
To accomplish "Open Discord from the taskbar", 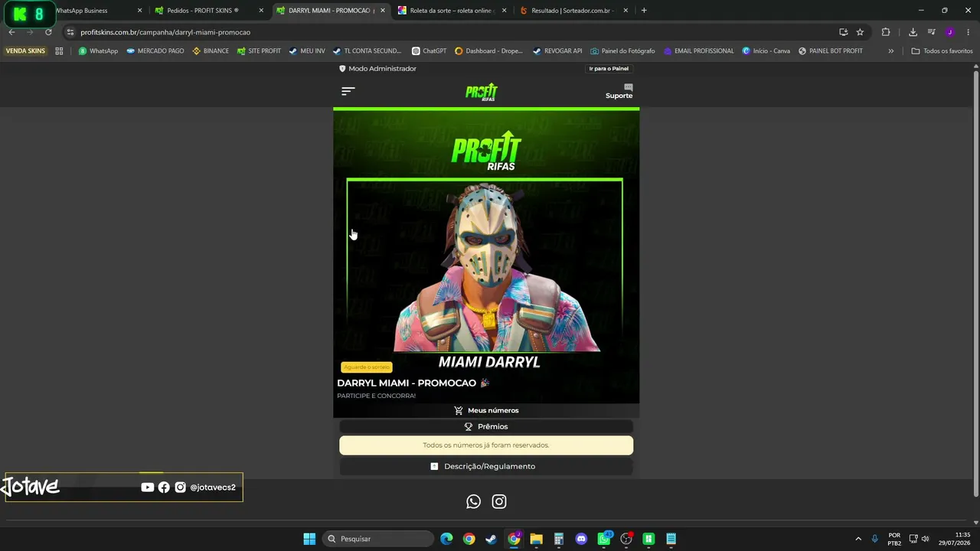I will (x=581, y=539).
